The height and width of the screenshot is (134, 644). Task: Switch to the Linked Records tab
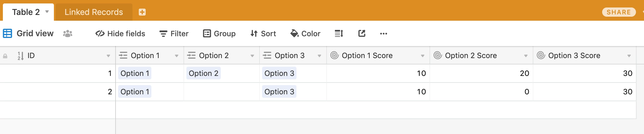[x=94, y=12]
